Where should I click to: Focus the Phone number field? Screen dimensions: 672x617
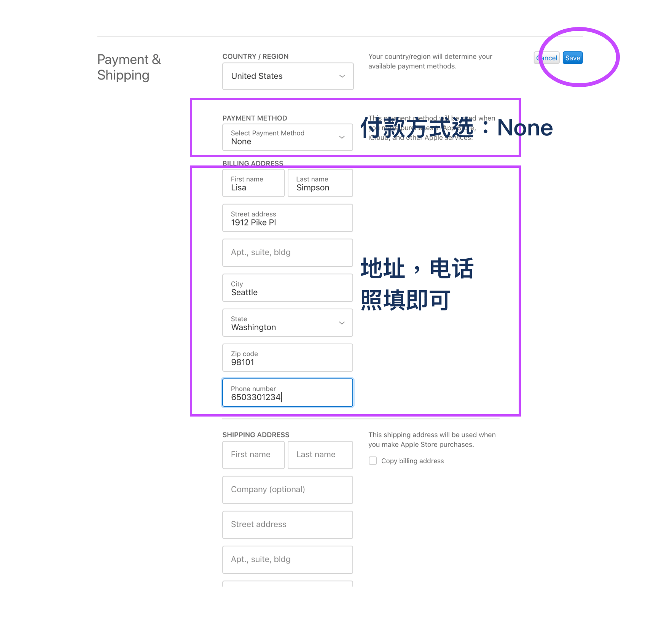click(288, 393)
